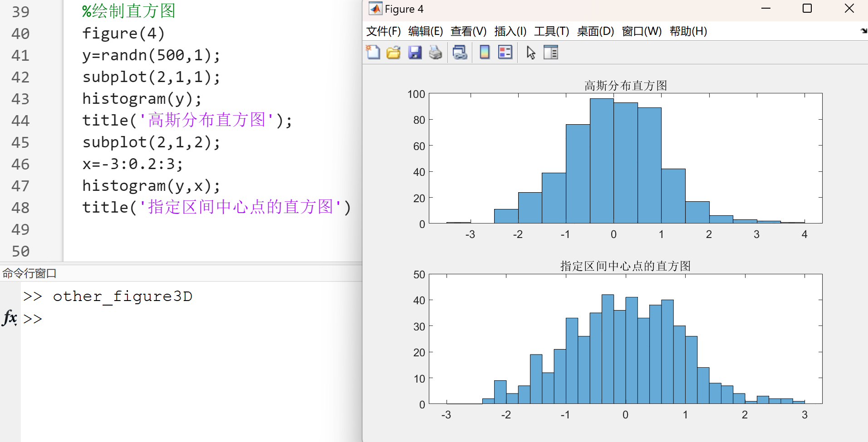The image size is (868, 442).
Task: Minimize the Figure 4 window
Action: pyautogui.click(x=766, y=9)
